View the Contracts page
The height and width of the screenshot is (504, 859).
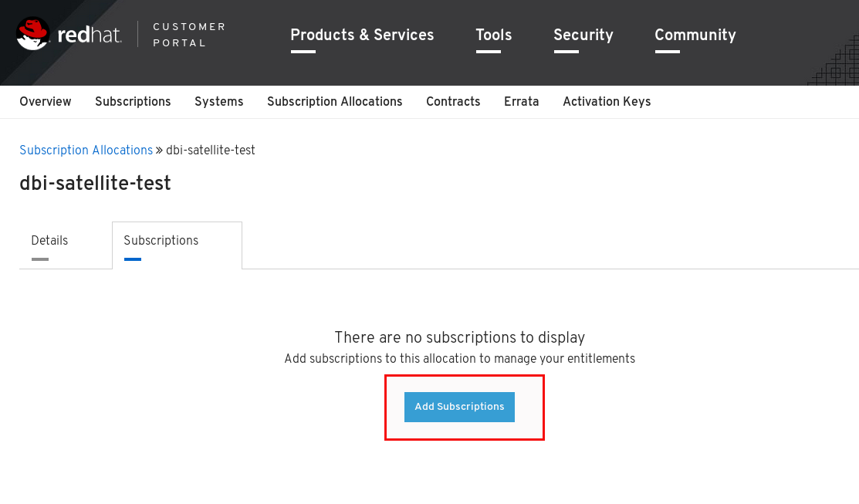[453, 101]
